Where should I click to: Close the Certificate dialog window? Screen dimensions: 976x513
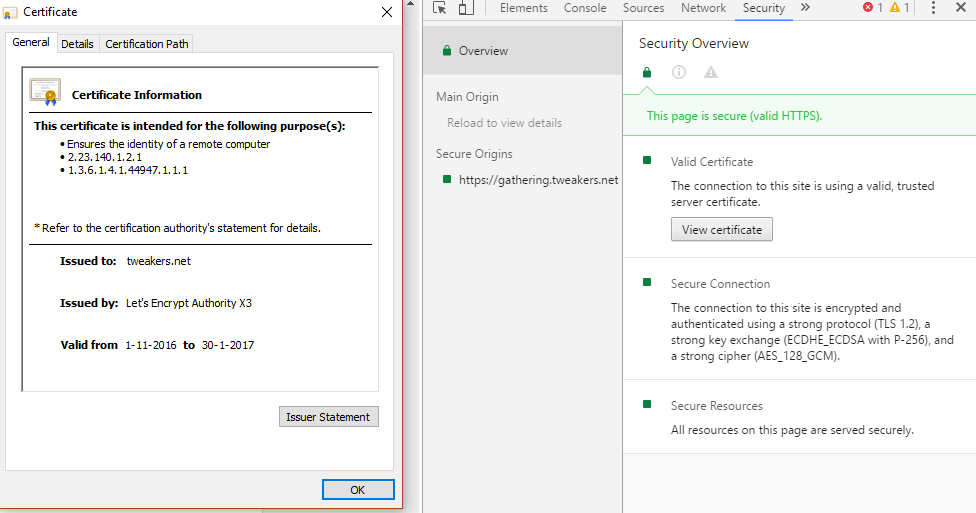coord(387,12)
